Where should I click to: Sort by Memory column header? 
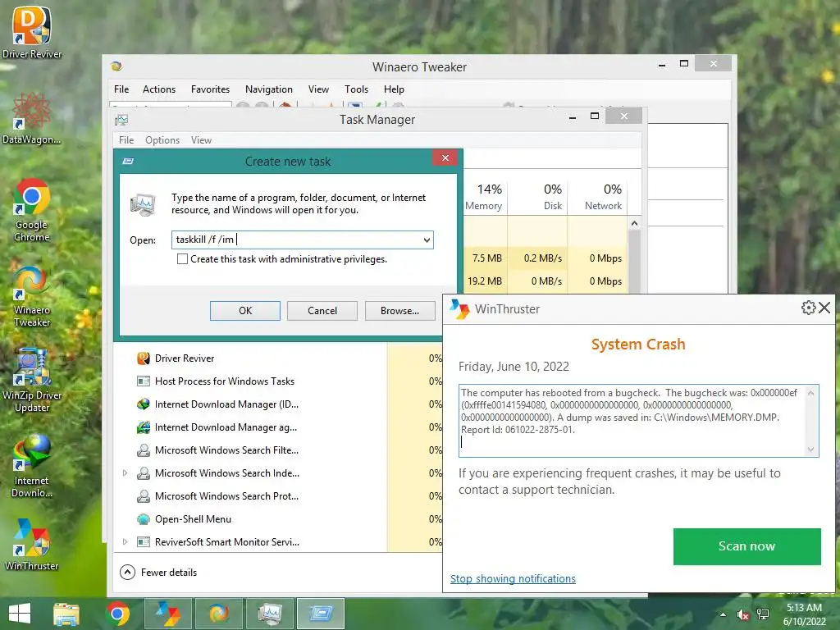485,196
